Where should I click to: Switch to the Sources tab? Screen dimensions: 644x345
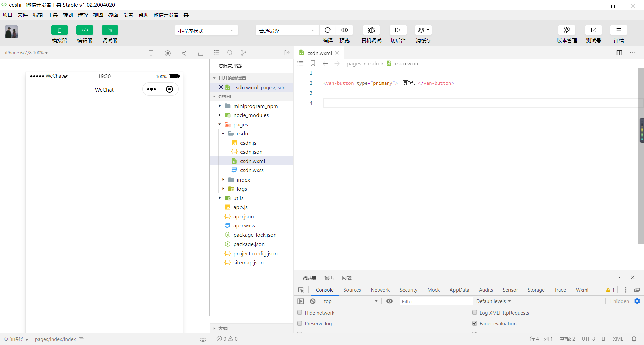click(352, 290)
